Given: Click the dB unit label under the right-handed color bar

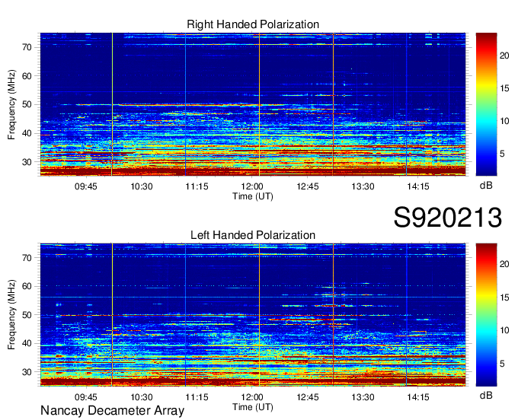Looking at the screenshot, I should click(x=486, y=186).
